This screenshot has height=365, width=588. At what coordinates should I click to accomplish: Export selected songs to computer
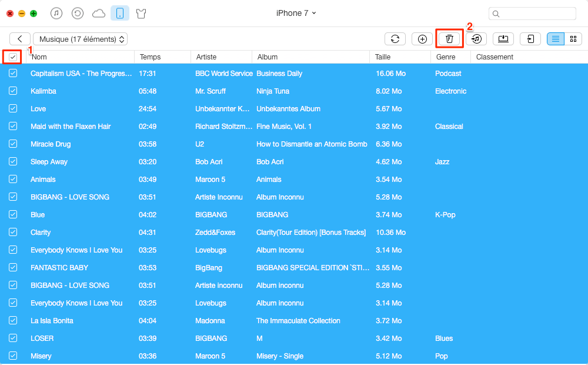click(x=503, y=39)
